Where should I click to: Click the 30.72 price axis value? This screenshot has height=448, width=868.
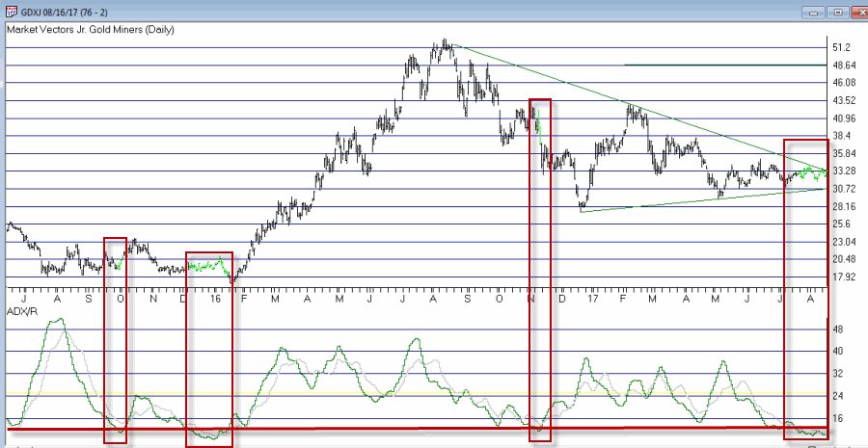(844, 189)
